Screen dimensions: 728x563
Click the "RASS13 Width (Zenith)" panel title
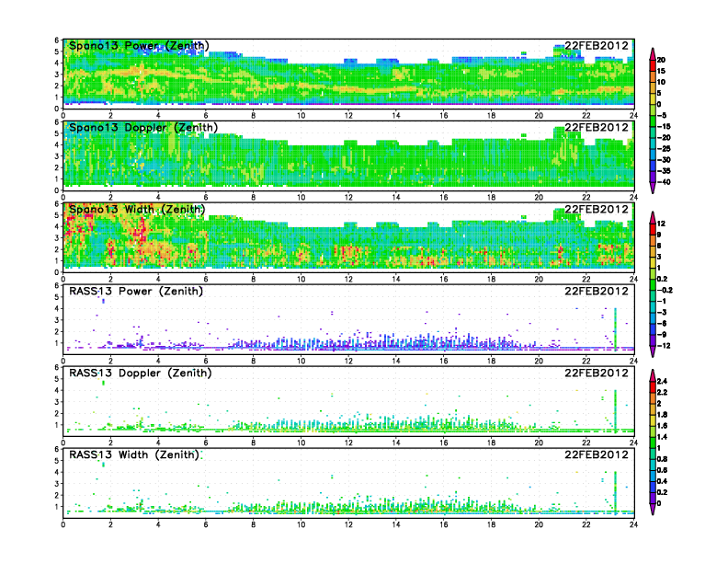tap(133, 454)
